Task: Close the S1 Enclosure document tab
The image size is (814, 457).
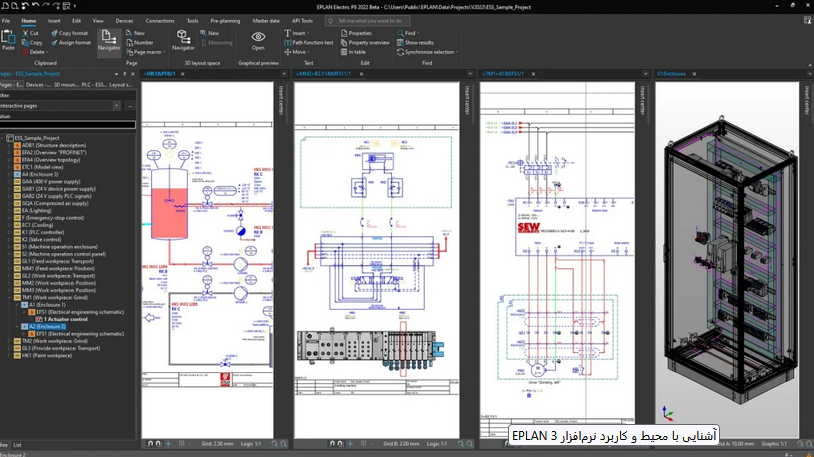Action: coord(694,74)
